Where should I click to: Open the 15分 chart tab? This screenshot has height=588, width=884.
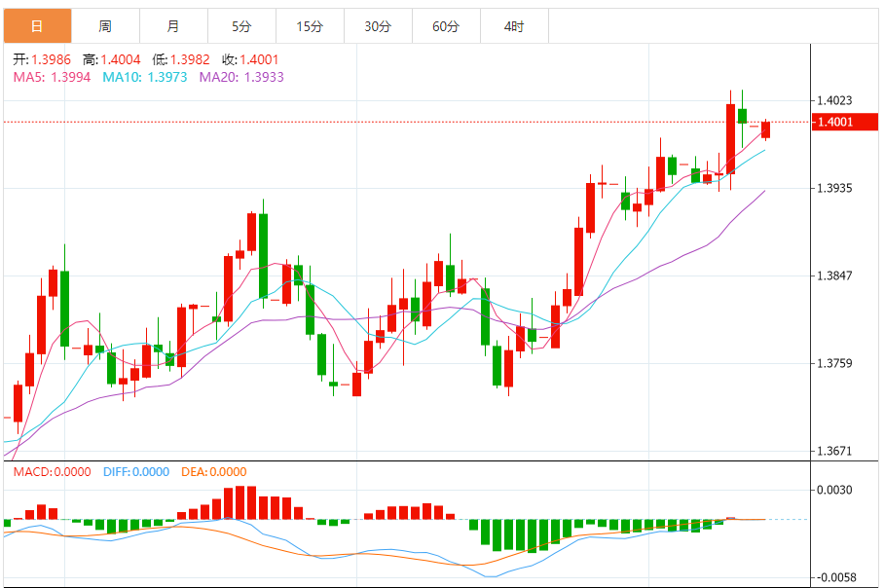point(310,26)
